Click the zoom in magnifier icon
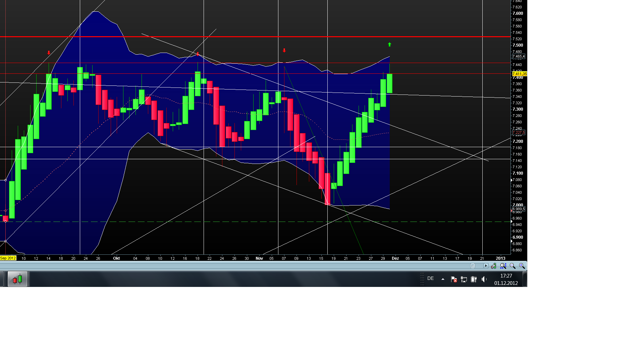Viewport: 644px width, 362px height. pyautogui.click(x=522, y=266)
